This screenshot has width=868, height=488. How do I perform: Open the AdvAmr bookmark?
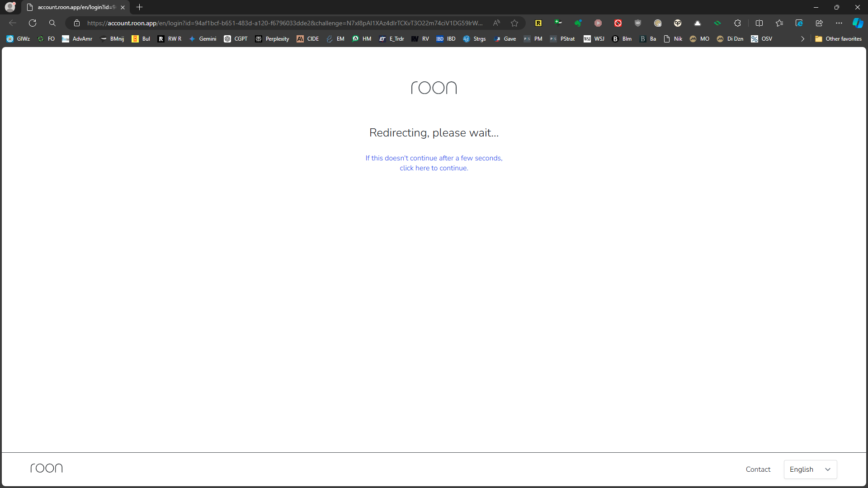tap(77, 39)
